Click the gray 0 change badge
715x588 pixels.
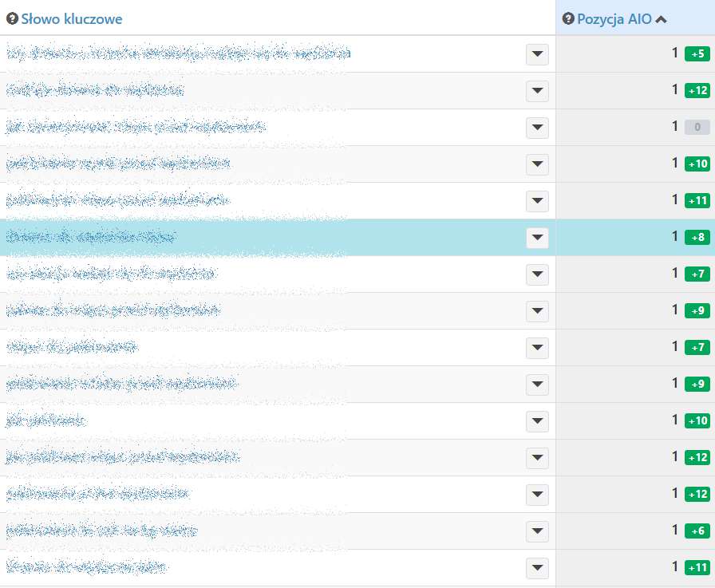[697, 127]
